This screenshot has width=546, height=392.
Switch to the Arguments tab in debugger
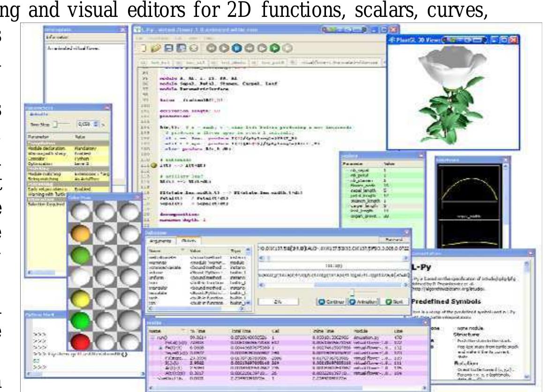tap(160, 241)
